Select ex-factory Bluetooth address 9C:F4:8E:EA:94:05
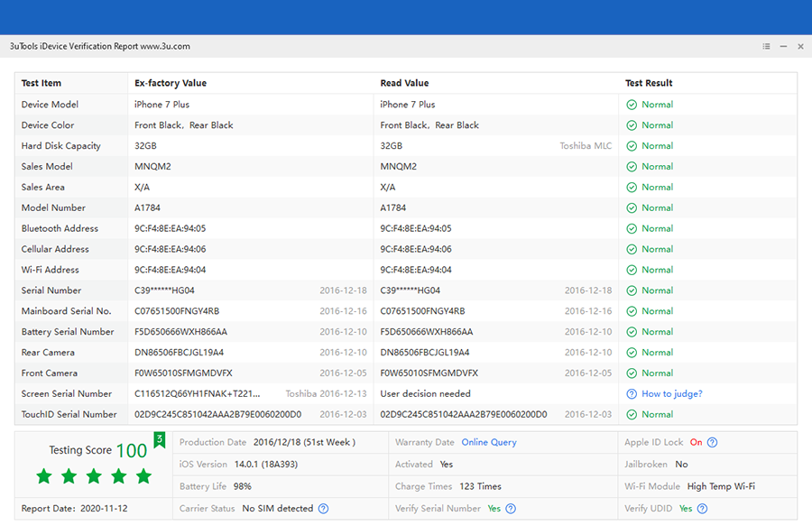The width and height of the screenshot is (812, 525). coord(170,229)
